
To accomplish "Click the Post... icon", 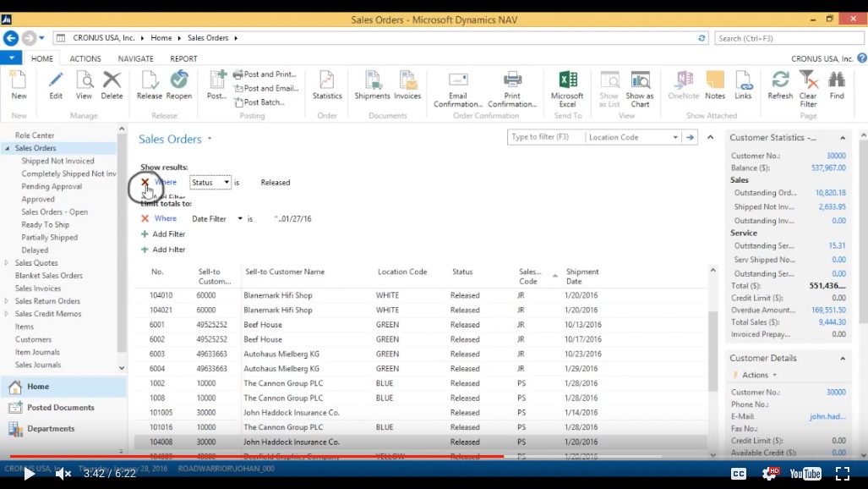I will [x=216, y=85].
